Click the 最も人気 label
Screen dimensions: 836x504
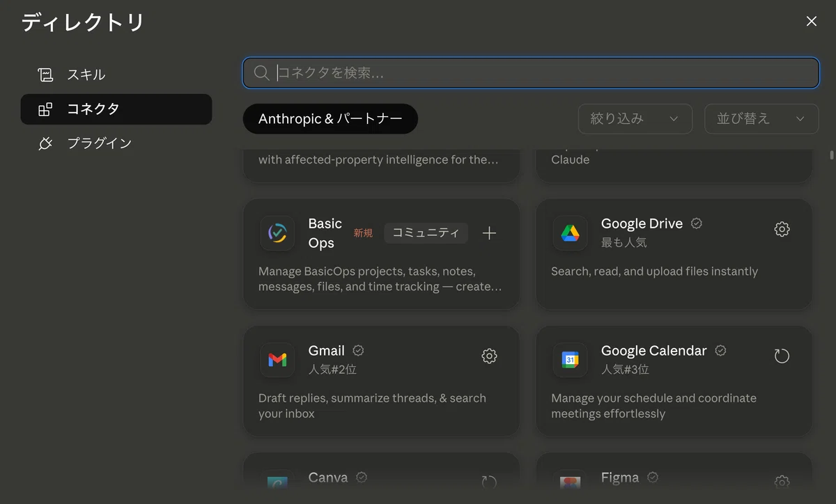(624, 242)
